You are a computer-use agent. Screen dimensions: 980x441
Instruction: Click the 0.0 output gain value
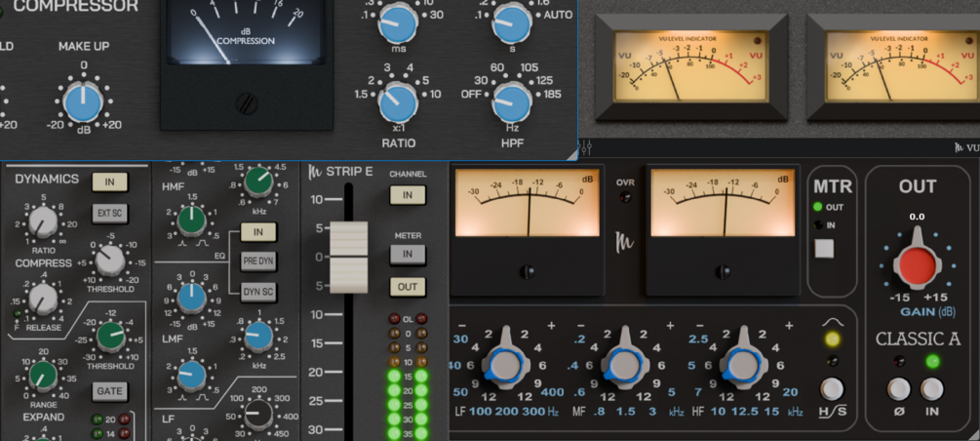(917, 217)
